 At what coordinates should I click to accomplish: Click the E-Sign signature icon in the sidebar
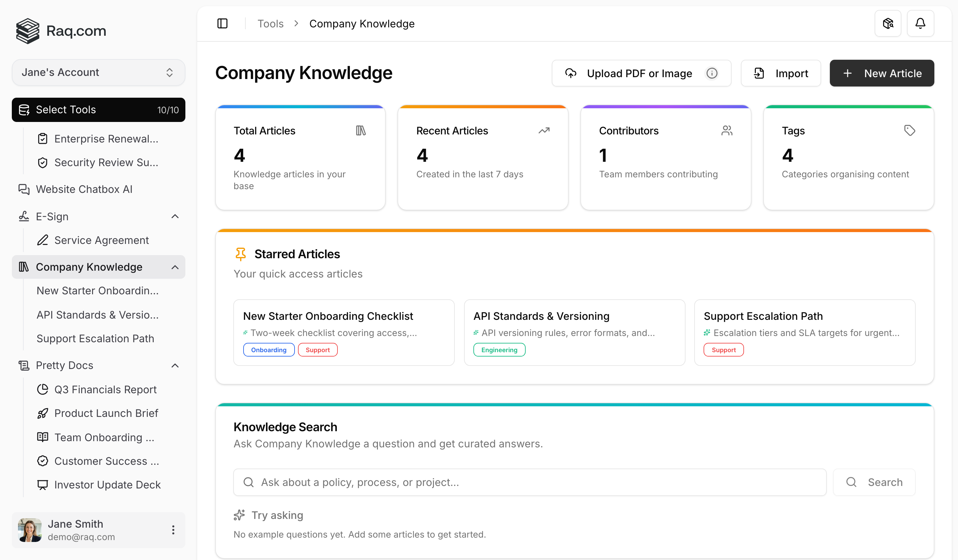point(24,216)
